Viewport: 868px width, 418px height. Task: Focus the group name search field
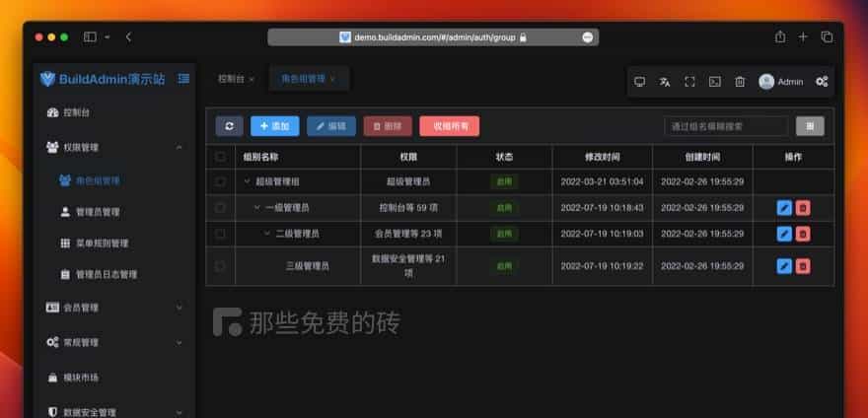click(726, 126)
